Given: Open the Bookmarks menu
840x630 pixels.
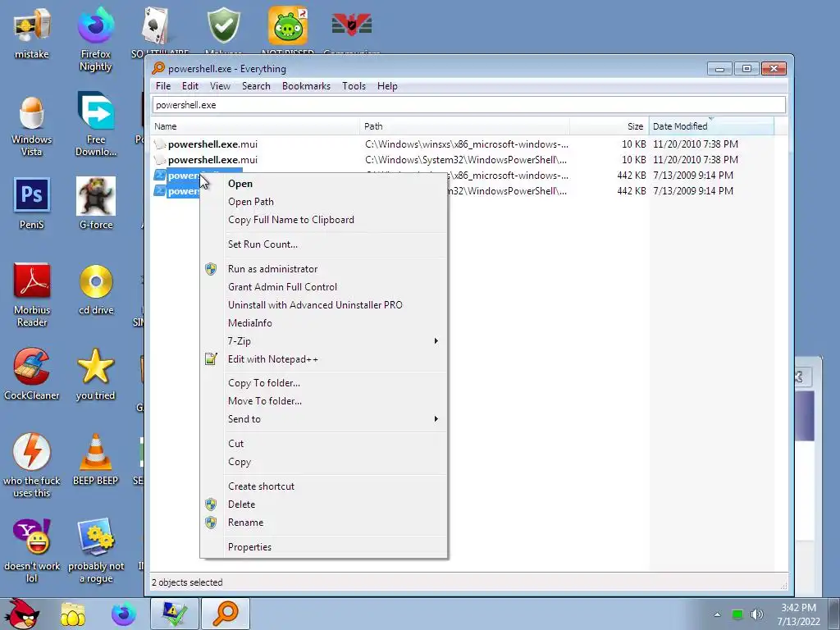Looking at the screenshot, I should pos(306,86).
